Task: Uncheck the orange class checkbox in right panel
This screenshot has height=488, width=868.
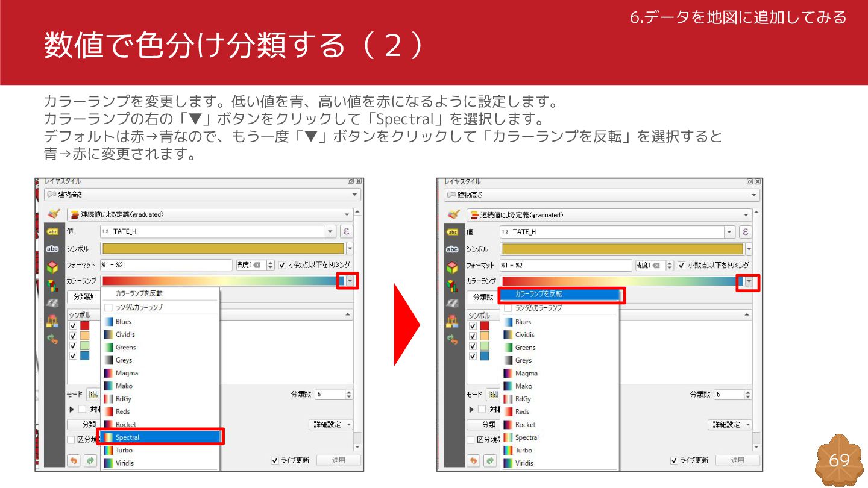Action: (x=473, y=336)
